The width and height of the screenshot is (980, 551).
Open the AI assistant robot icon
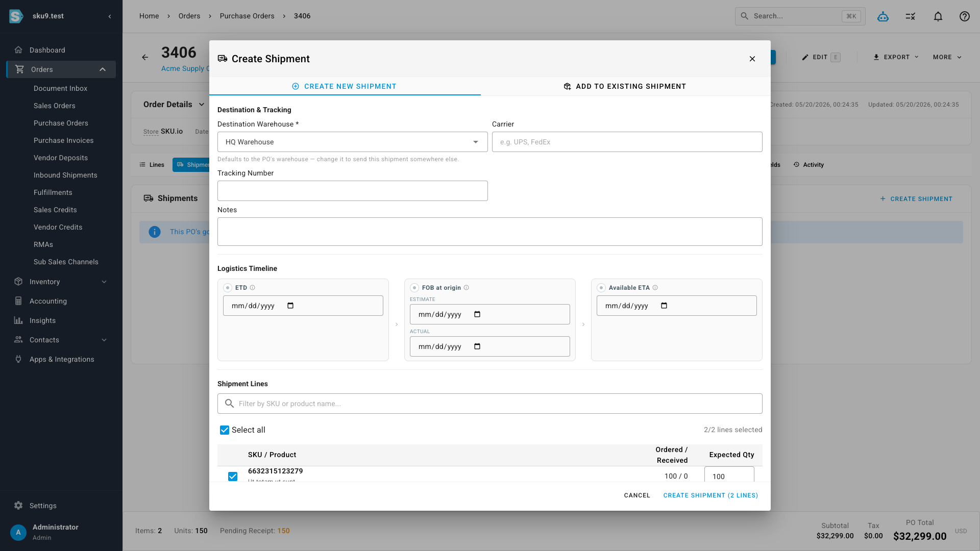[x=883, y=16]
